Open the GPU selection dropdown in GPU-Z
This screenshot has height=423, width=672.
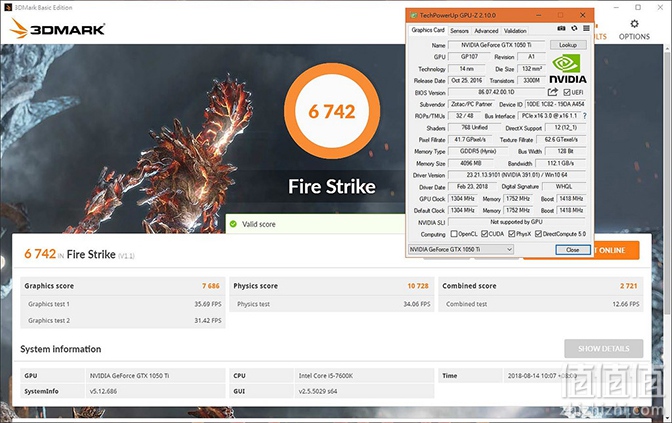click(461, 249)
